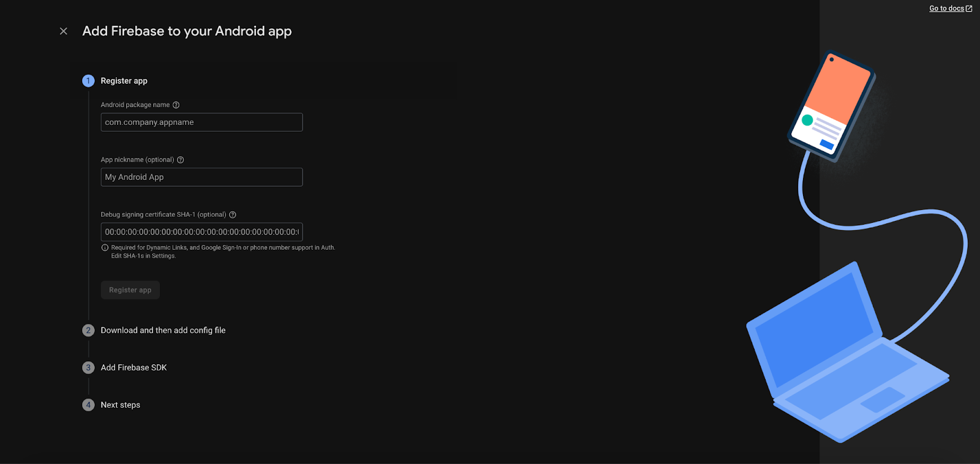Viewport: 980px width, 464px height.
Task: Focus the Android package name field
Action: pos(202,122)
